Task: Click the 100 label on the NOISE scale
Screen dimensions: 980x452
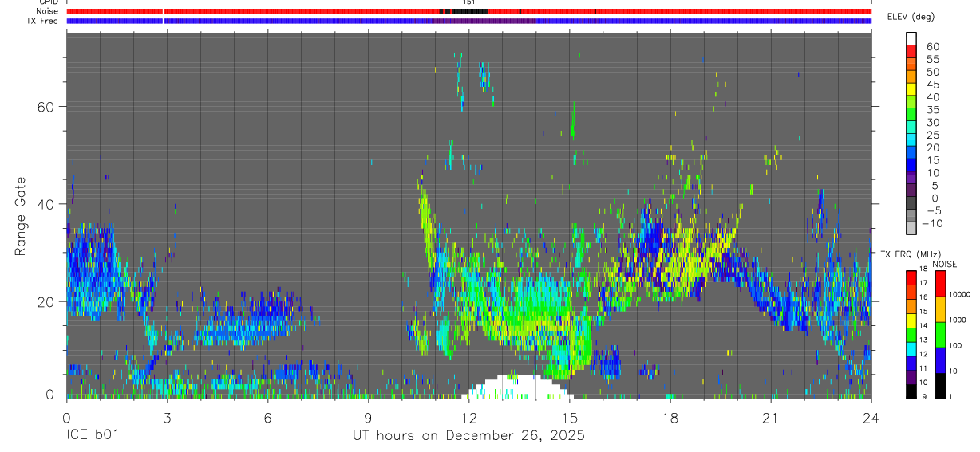Action: click(957, 346)
